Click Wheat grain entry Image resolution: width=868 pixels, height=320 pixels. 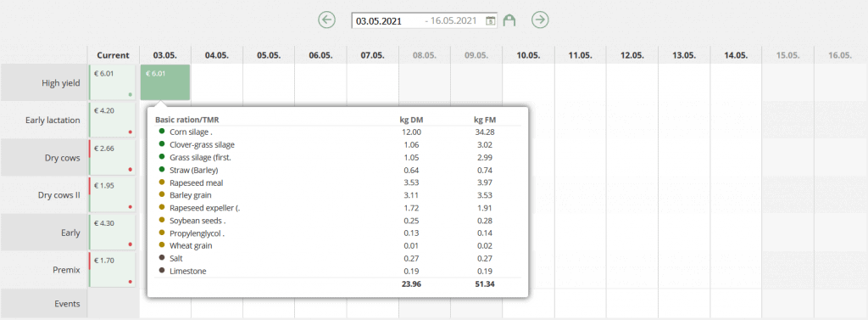[191, 245]
